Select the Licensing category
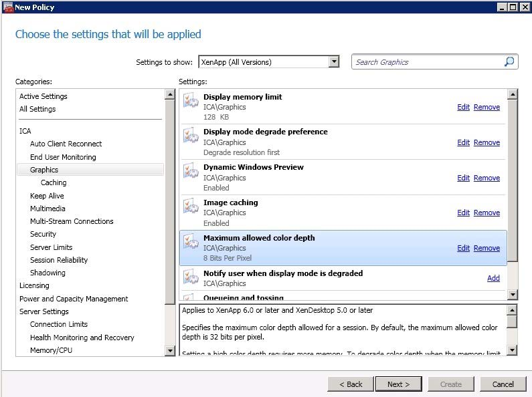The height and width of the screenshot is (397, 532). (x=34, y=285)
